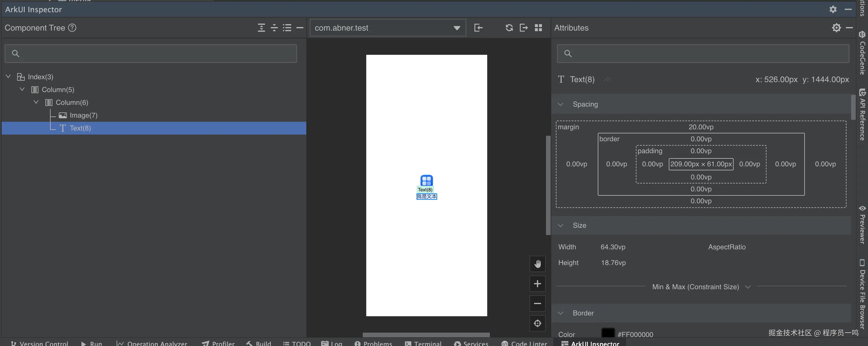
Task: Collapse the Spacing section
Action: tap(560, 104)
